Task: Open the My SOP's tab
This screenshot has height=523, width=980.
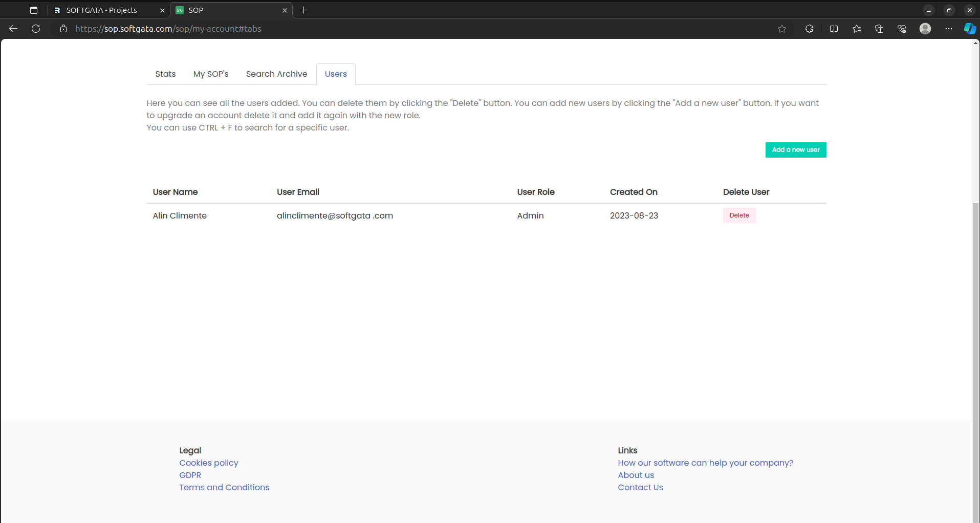Action: click(x=211, y=74)
